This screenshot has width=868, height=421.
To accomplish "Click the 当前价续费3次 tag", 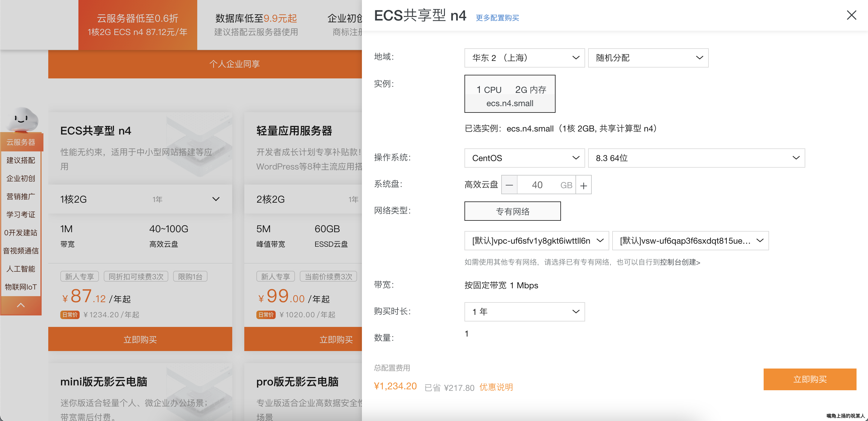I will (328, 277).
